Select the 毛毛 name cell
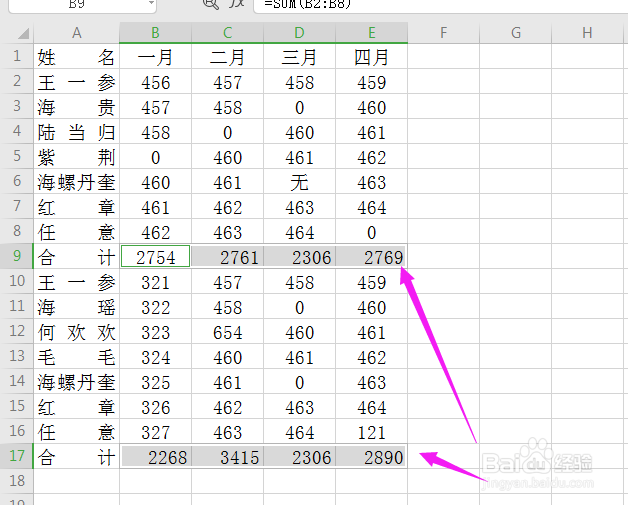The height and width of the screenshot is (505, 628). point(76,356)
